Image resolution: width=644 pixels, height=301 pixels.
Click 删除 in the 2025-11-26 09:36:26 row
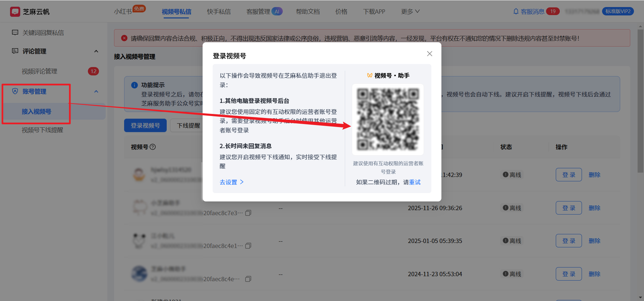594,208
